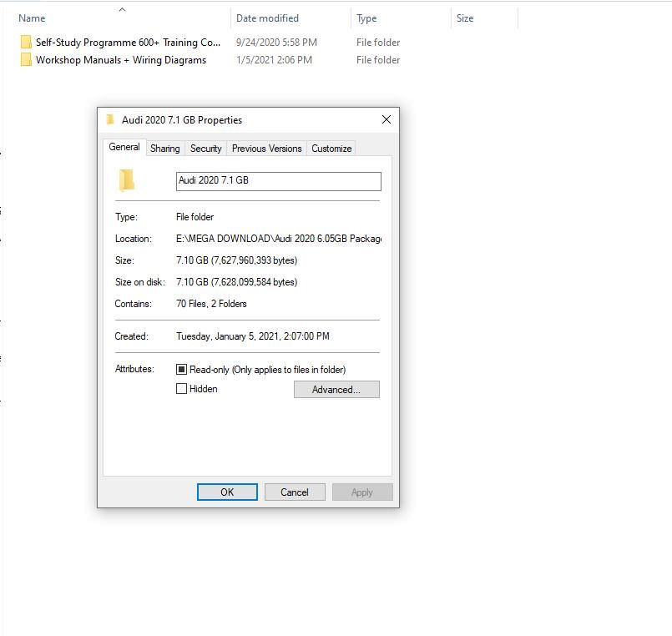Screen dimensions: 672x636
Task: Click the sort arrow above Name column
Action: pyautogui.click(x=122, y=9)
